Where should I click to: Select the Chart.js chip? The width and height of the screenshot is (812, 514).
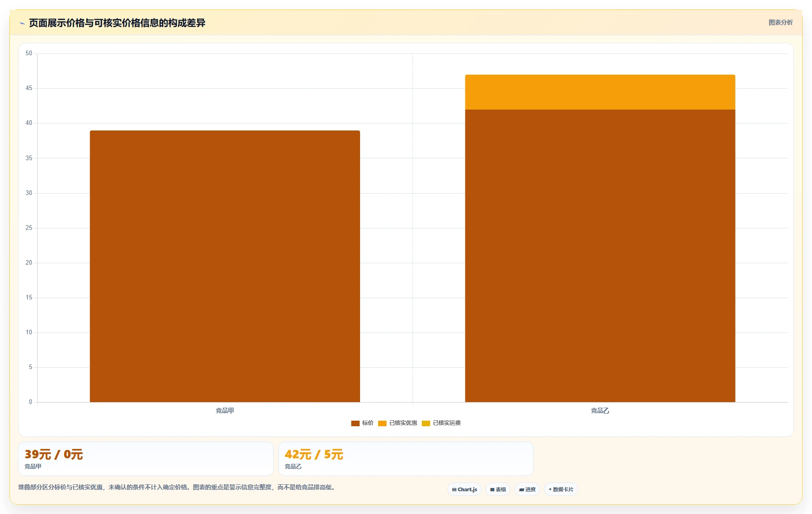tap(464, 489)
